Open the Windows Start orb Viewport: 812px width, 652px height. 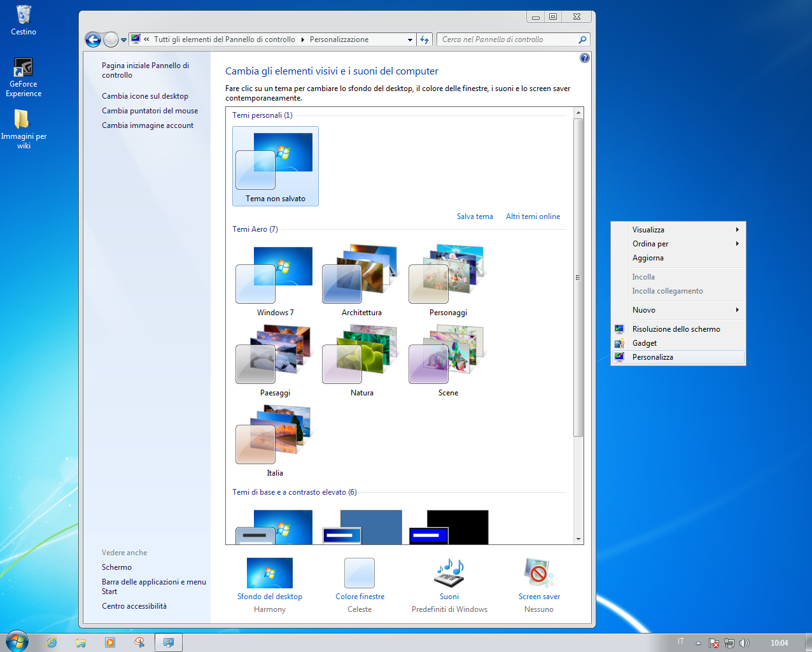17,642
